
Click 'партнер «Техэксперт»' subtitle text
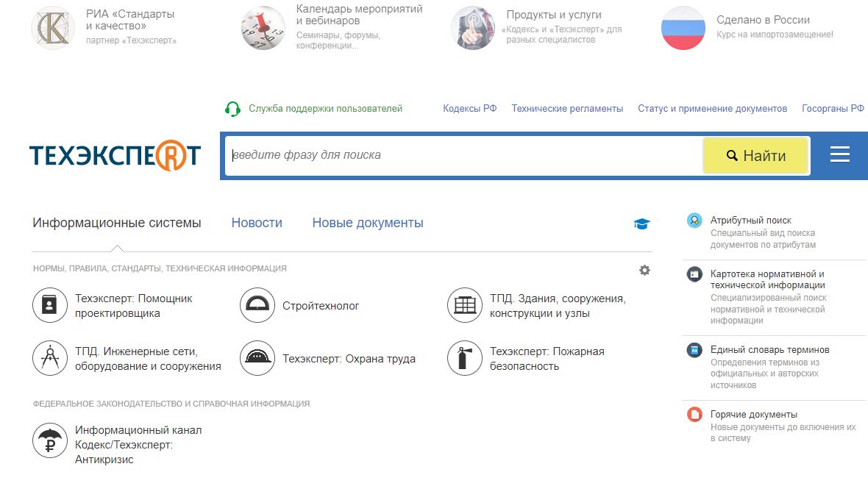point(131,40)
